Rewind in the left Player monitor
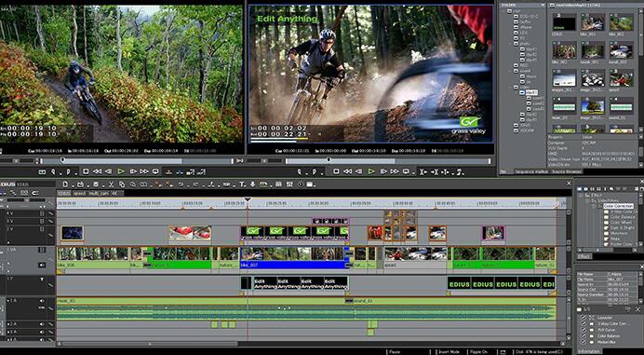Image resolution: width=644 pixels, height=355 pixels. point(97,171)
